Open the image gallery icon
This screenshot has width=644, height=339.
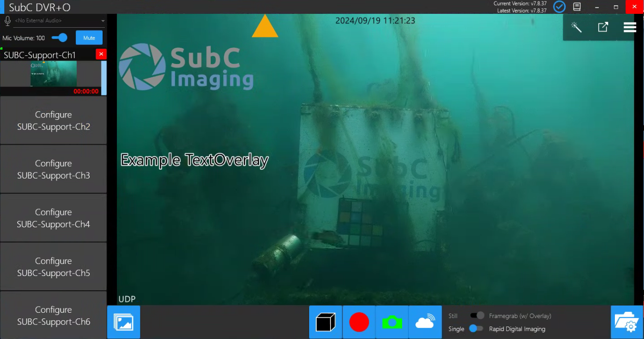click(x=124, y=322)
